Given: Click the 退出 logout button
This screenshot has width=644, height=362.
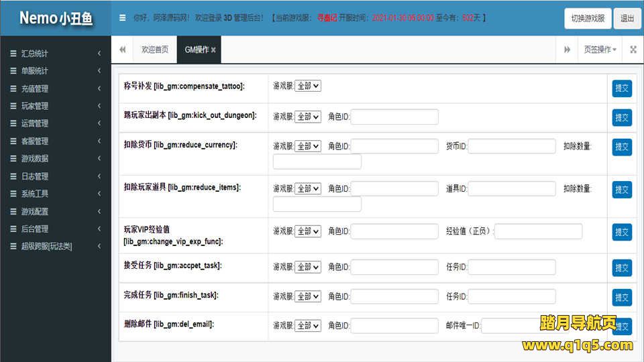Looking at the screenshot, I should click(x=627, y=18).
